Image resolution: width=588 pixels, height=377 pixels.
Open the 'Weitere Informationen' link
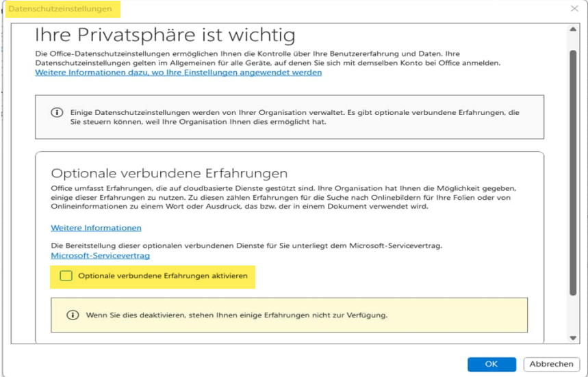(x=96, y=228)
